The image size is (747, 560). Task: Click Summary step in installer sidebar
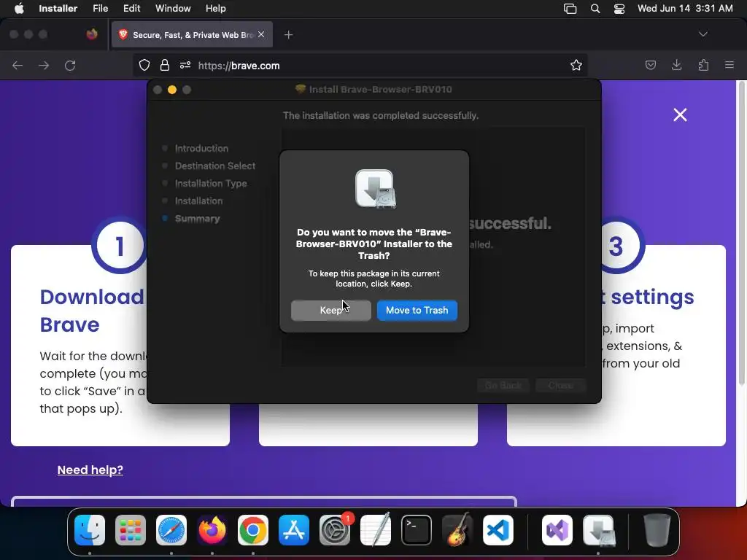197,219
